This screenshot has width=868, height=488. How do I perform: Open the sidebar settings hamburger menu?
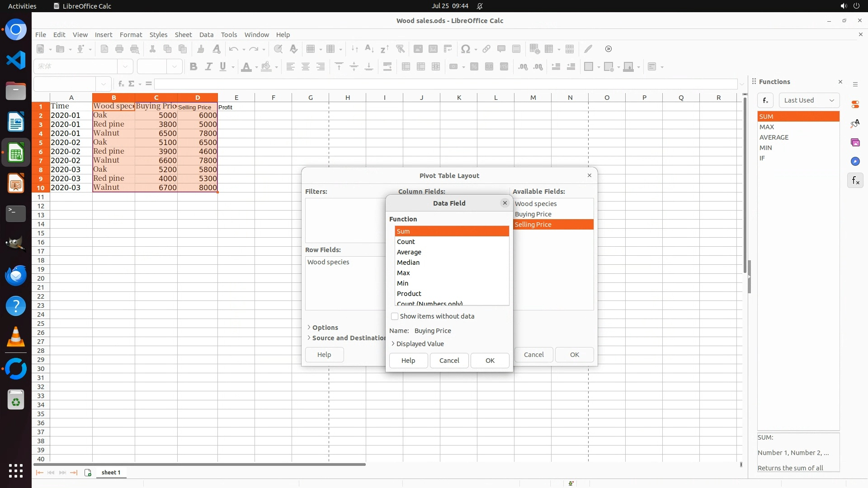tap(855, 84)
